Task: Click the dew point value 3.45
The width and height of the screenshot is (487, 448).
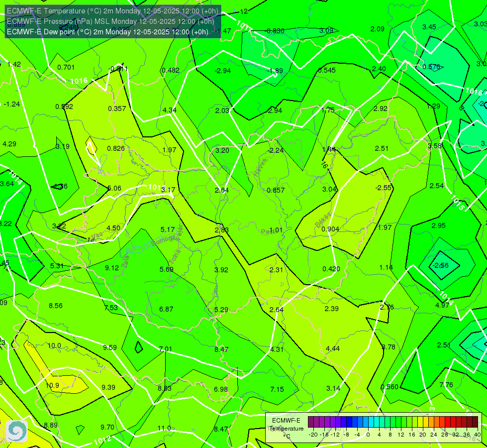Action: [x=429, y=27]
